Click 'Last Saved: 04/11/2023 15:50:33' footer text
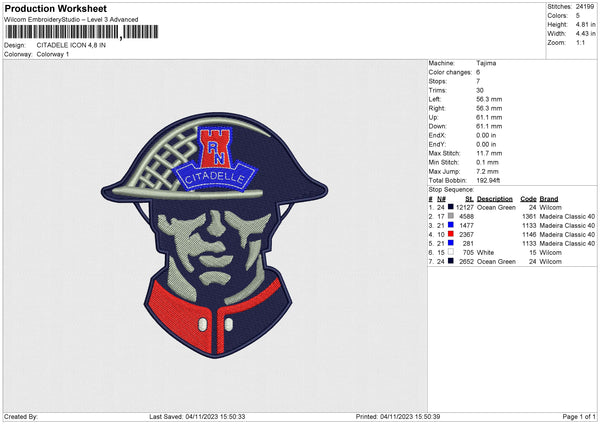The image size is (600, 424). tap(197, 416)
